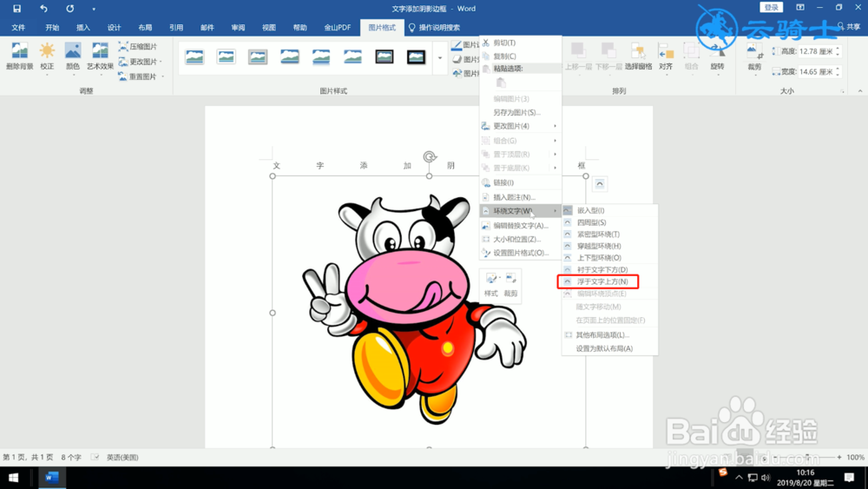The image size is (868, 489).
Task: Click 操作说明搜索 search box
Action: 434,27
